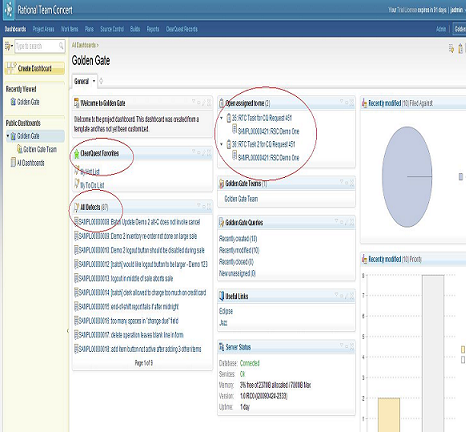Click the add-tab icon beside General tab
The height and width of the screenshot is (432, 466).
click(101, 81)
